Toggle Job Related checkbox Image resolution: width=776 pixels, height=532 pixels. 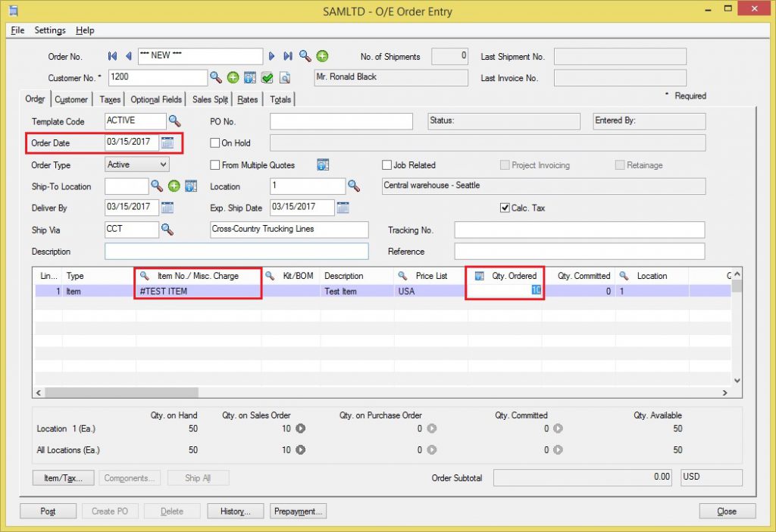tap(386, 164)
